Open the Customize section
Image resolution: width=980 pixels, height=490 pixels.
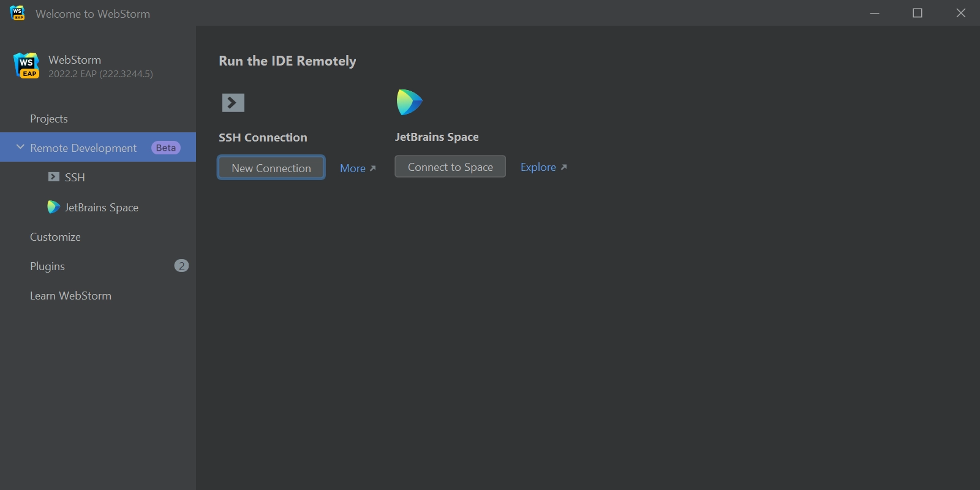click(98, 237)
